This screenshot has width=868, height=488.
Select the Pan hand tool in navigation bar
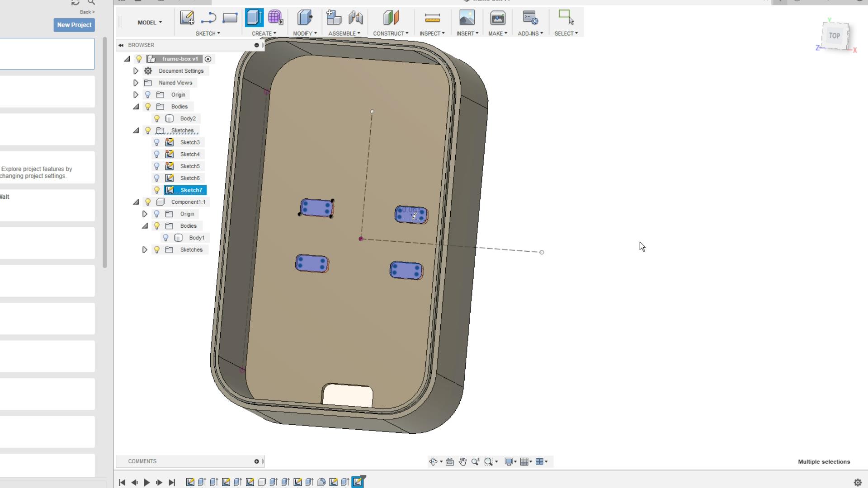click(462, 461)
